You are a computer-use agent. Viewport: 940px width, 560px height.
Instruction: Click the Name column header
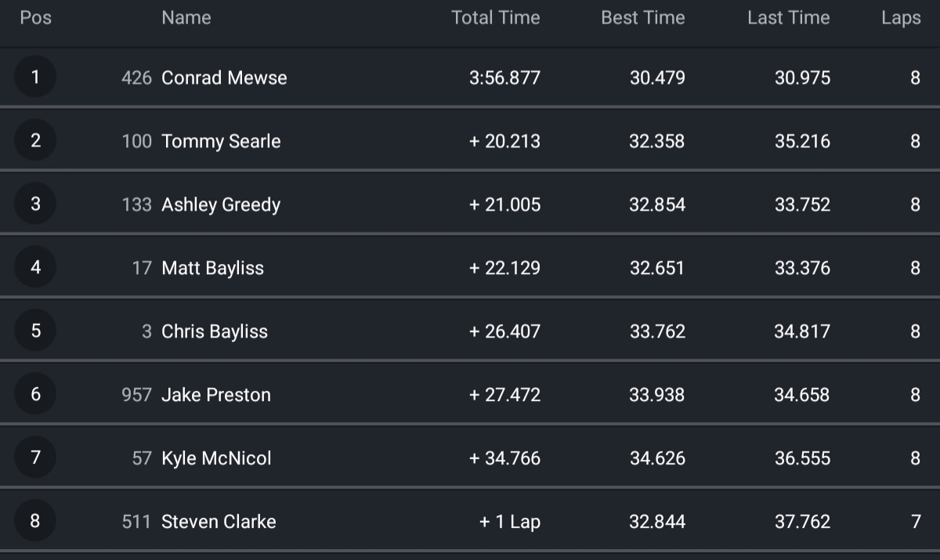tap(186, 17)
